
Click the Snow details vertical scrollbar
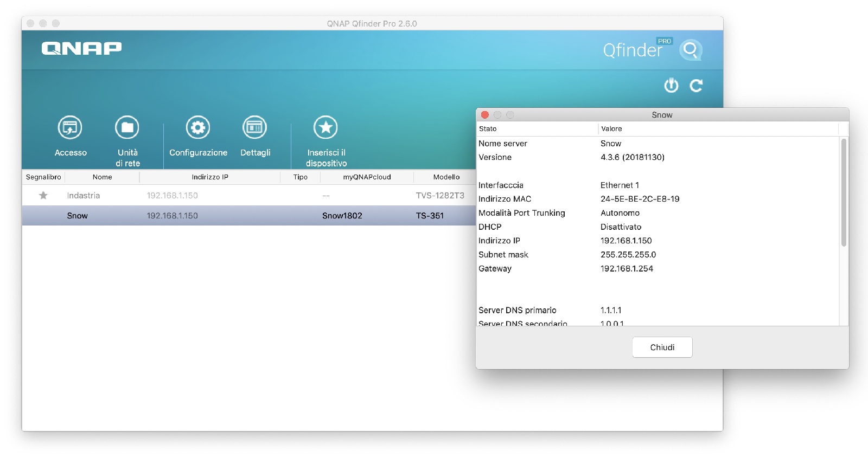844,192
